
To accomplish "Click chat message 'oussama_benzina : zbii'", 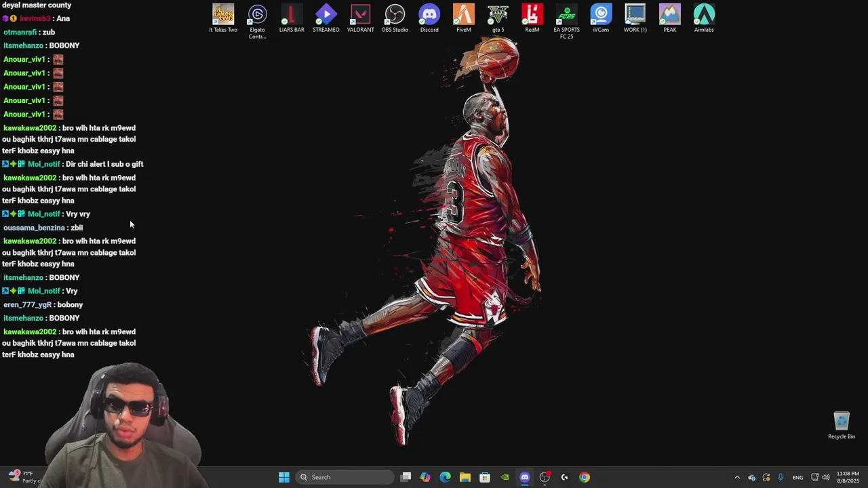I will (43, 228).
